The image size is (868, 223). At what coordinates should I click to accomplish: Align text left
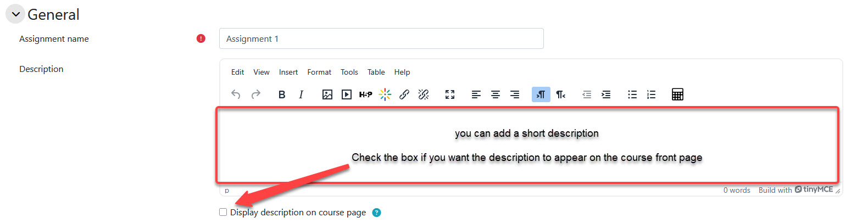476,94
